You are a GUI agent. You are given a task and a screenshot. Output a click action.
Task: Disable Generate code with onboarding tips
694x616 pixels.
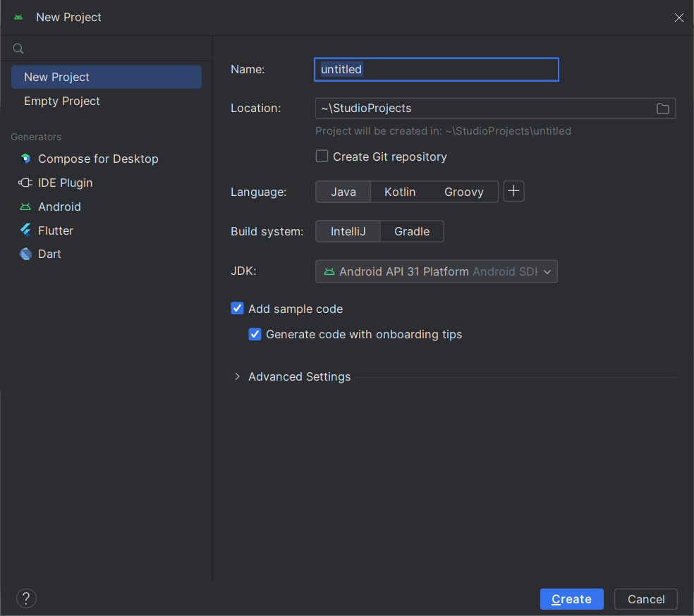tap(255, 334)
